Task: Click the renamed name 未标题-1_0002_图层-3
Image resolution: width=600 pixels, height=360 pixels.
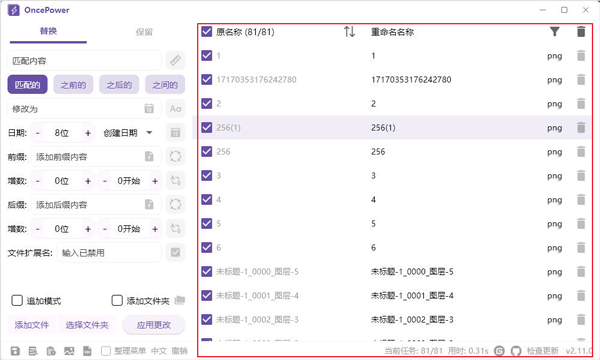Action: coord(412,319)
